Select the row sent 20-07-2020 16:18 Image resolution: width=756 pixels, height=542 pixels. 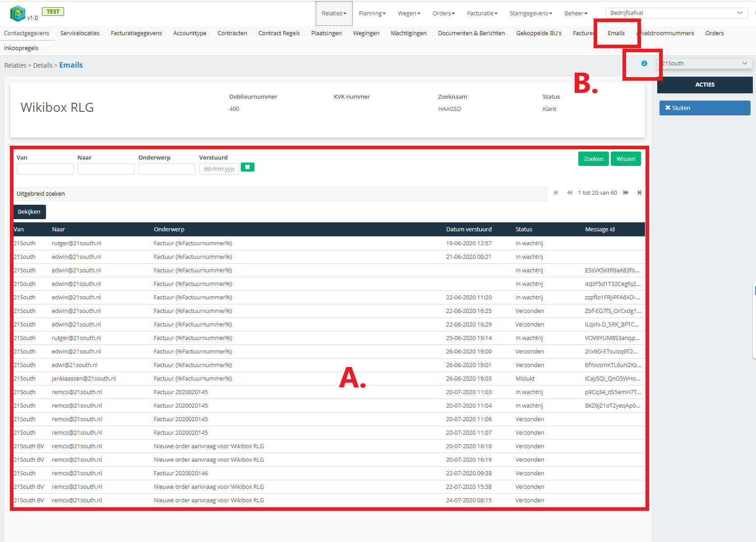pyautogui.click(x=329, y=446)
